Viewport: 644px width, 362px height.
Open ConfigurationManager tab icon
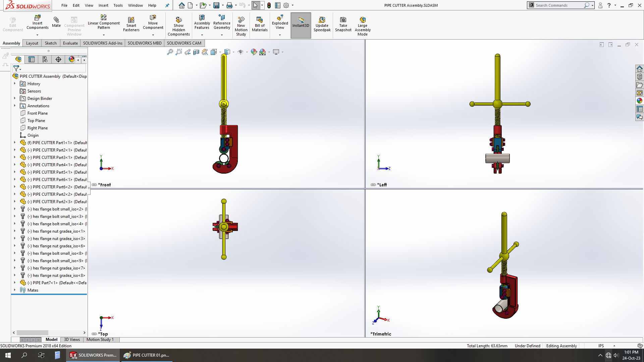pyautogui.click(x=45, y=59)
